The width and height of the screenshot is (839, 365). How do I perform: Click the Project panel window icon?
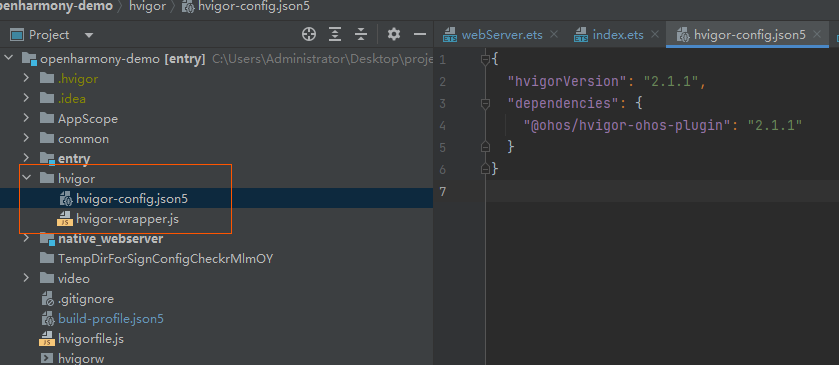[18, 35]
